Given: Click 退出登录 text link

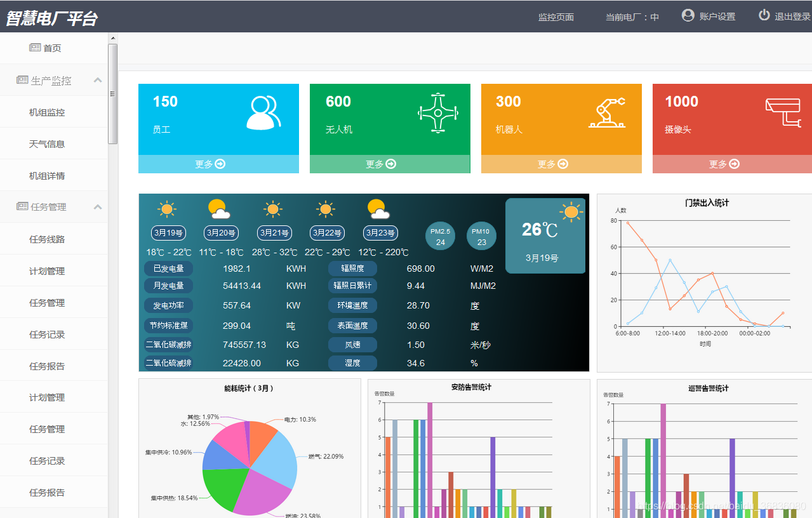Looking at the screenshot, I should 793,17.
